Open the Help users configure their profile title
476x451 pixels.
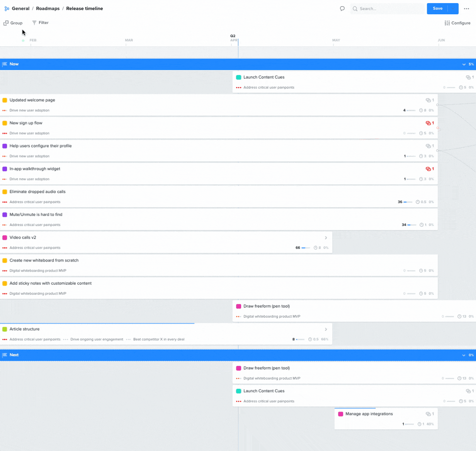pos(41,146)
